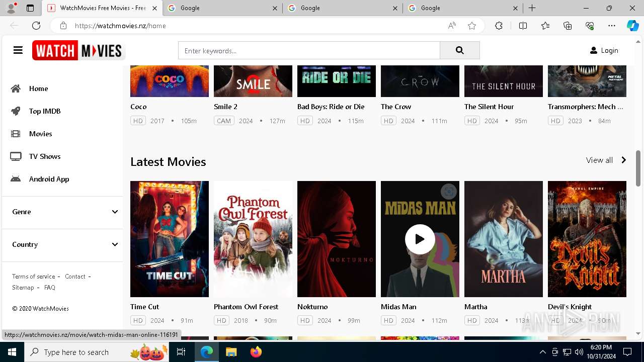Open the Contact footer link
This screenshot has width=644, height=362.
click(x=75, y=277)
